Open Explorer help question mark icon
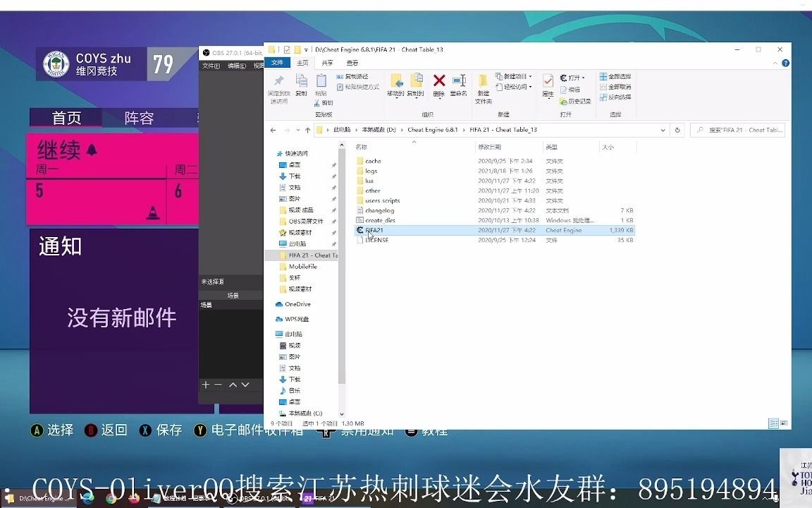The height and width of the screenshot is (508, 812). click(786, 64)
